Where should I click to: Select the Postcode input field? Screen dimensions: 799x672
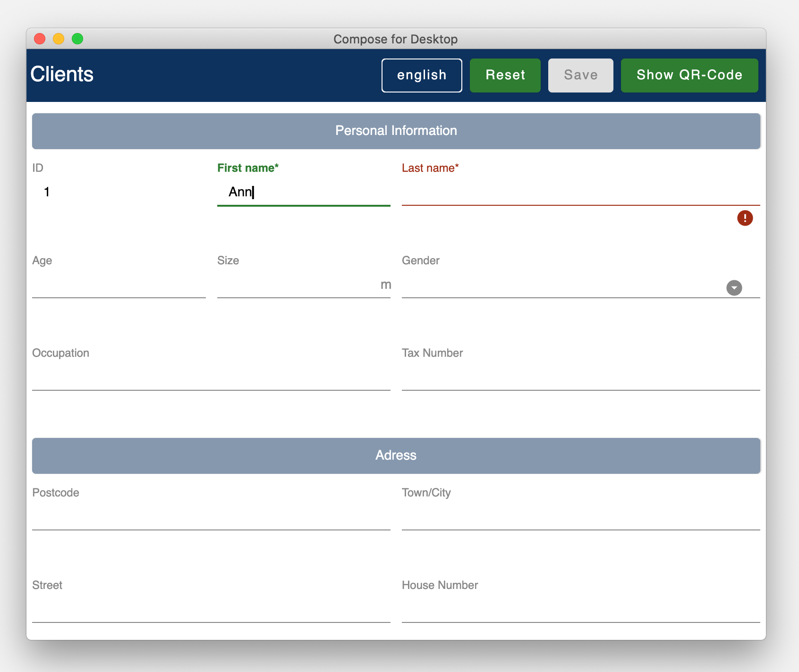click(x=211, y=517)
